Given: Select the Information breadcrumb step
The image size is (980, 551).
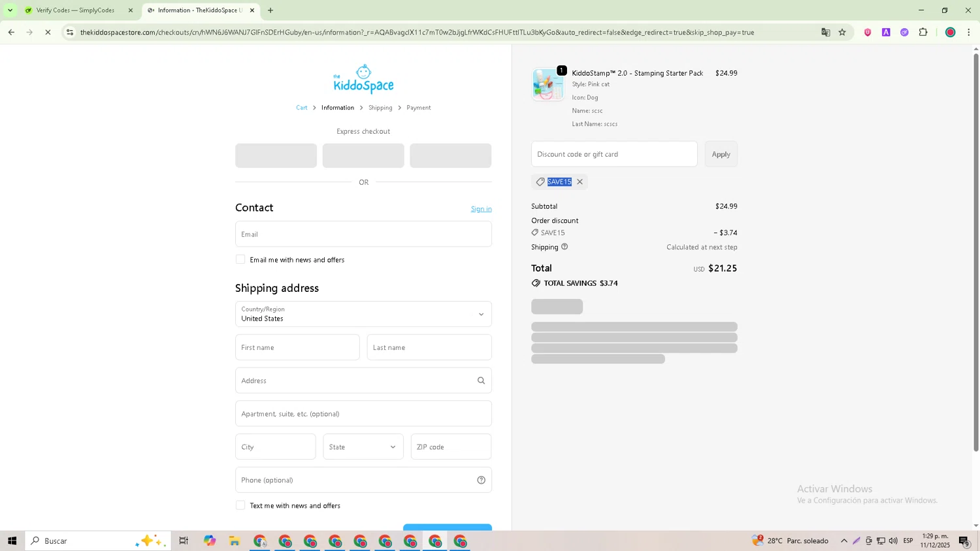Looking at the screenshot, I should coord(338,108).
